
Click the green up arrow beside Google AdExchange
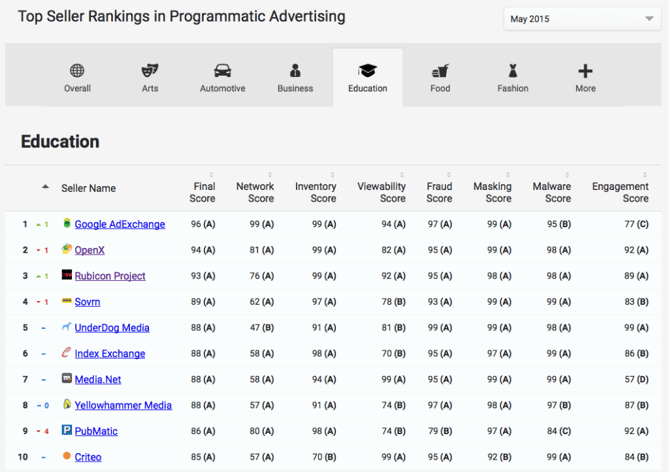38,224
